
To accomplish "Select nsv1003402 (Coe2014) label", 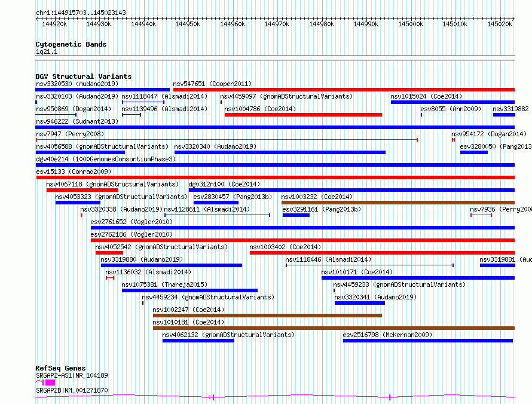I will 285,247.
